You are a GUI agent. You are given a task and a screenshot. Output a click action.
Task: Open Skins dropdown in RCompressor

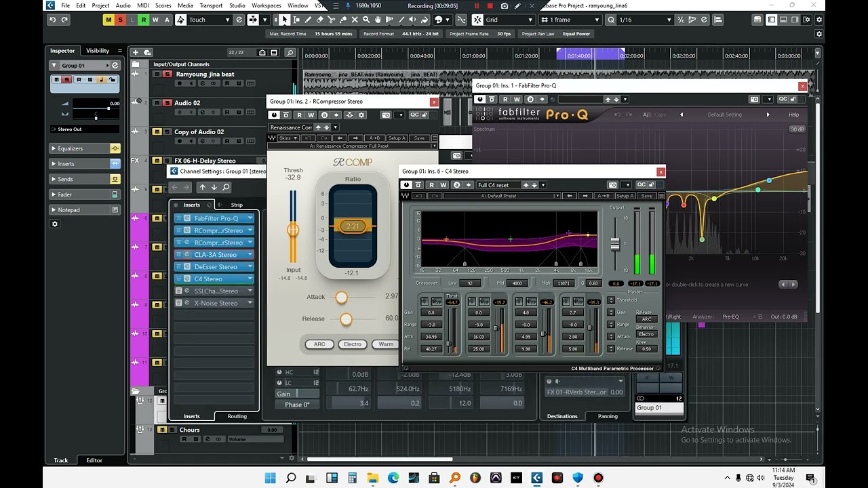288,138
